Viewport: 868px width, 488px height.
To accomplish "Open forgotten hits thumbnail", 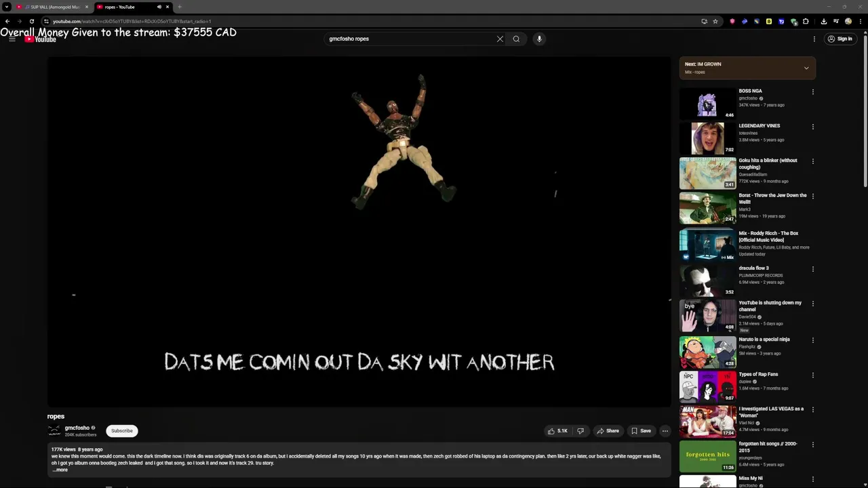I will [707, 457].
